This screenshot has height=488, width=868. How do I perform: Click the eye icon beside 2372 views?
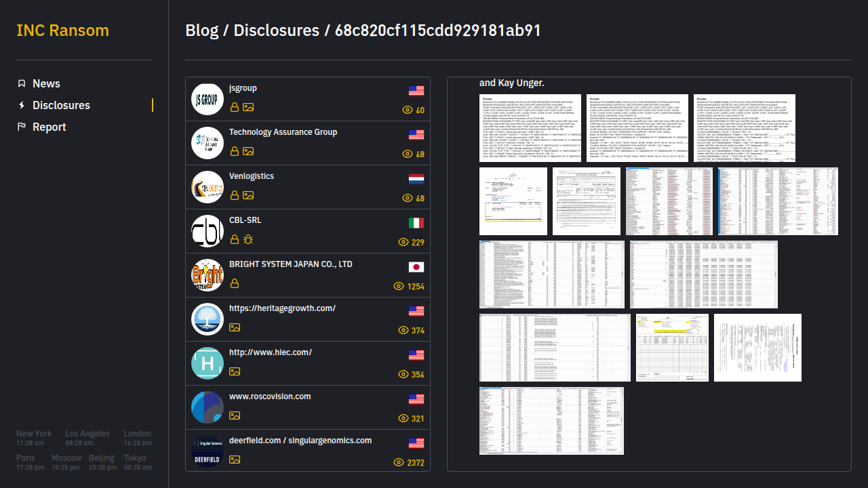click(x=399, y=462)
